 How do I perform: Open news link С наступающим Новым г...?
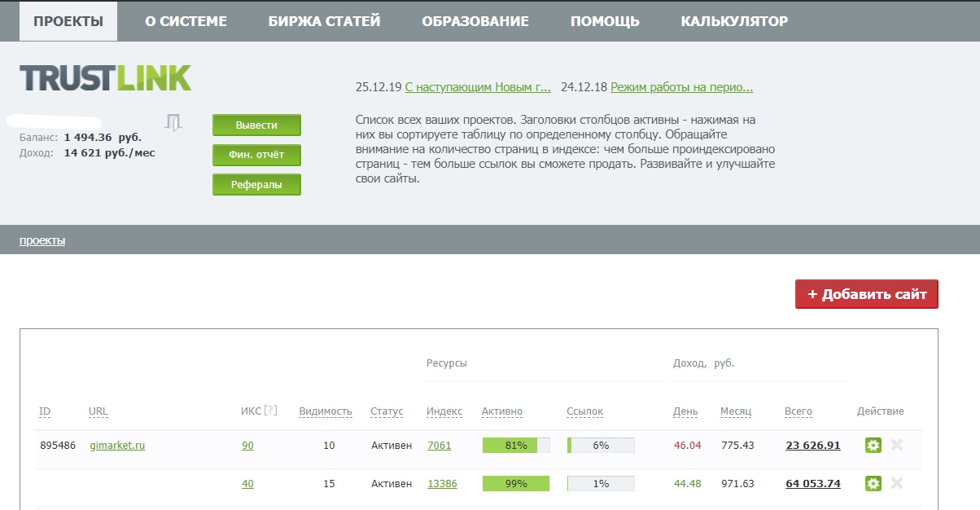tap(478, 87)
